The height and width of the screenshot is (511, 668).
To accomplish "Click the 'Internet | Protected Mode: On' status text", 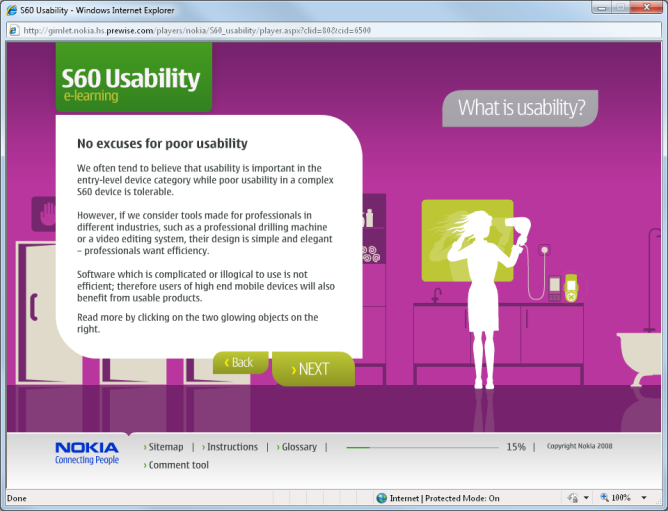I will [x=444, y=498].
